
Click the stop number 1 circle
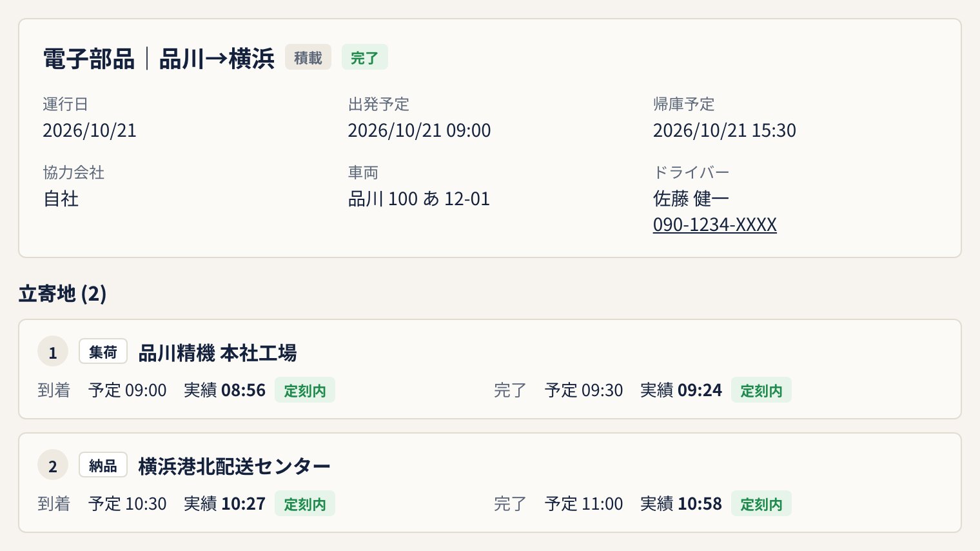coord(53,352)
